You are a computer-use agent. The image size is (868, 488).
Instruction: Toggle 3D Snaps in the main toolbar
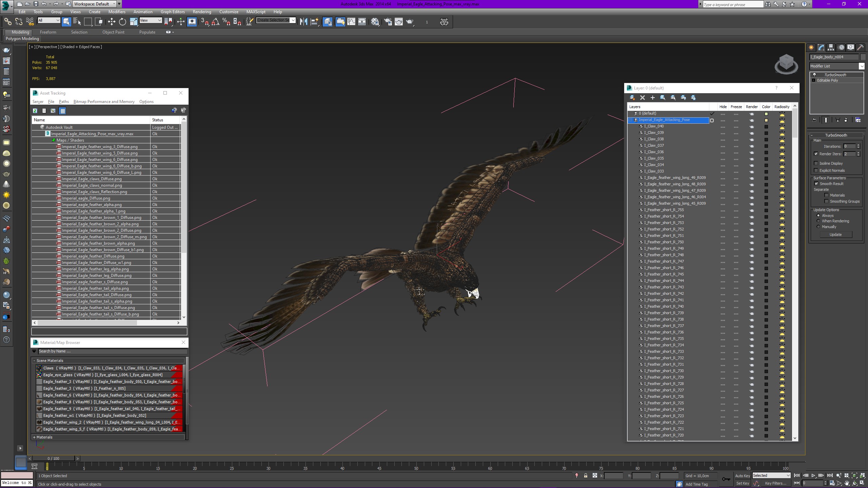[x=204, y=22]
